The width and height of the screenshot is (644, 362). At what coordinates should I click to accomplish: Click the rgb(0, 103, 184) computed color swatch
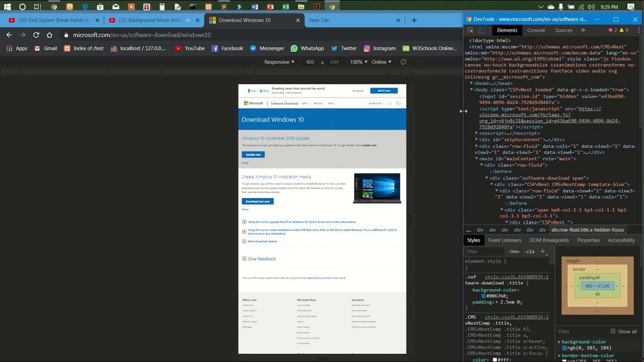[x=565, y=348]
